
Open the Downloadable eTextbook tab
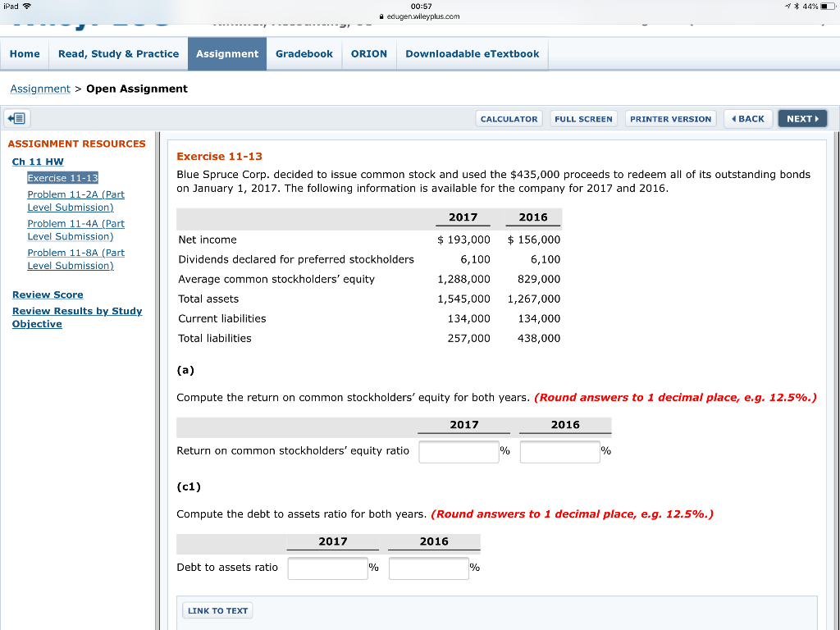tap(472, 53)
